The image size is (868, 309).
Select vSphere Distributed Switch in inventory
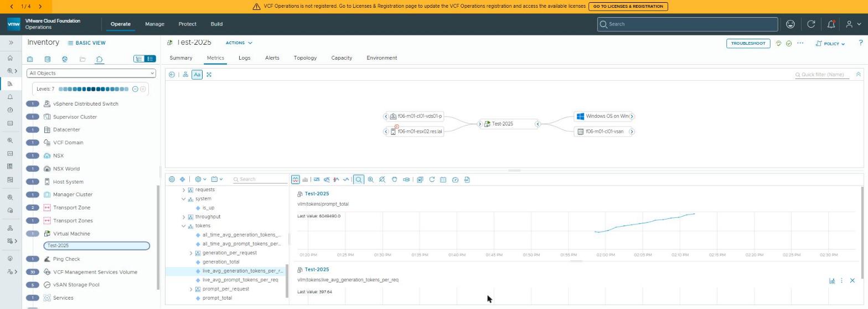pos(85,104)
